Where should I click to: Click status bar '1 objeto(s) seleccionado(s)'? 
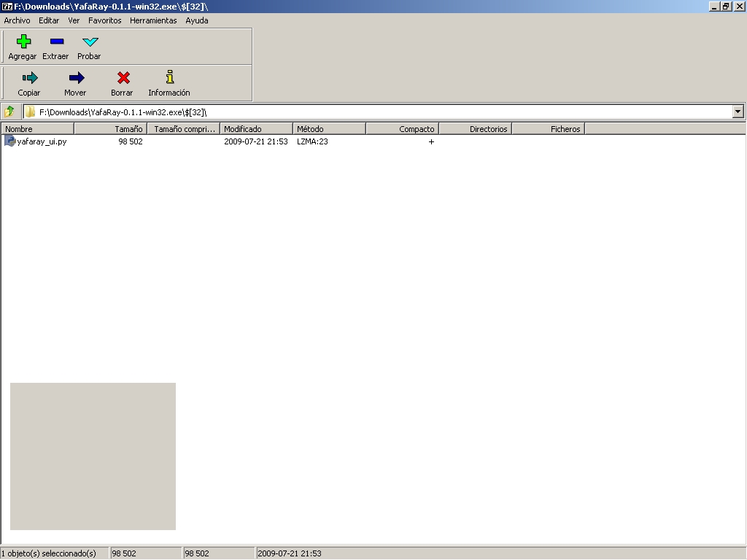49,553
